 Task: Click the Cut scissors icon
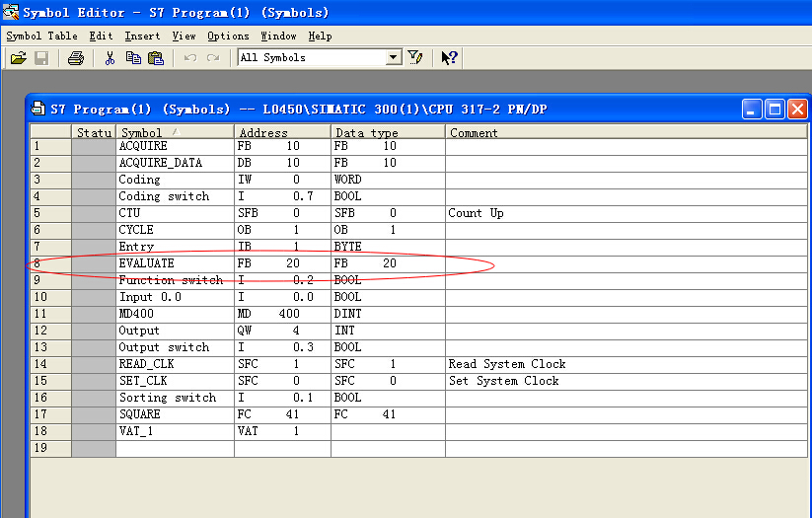click(x=110, y=57)
